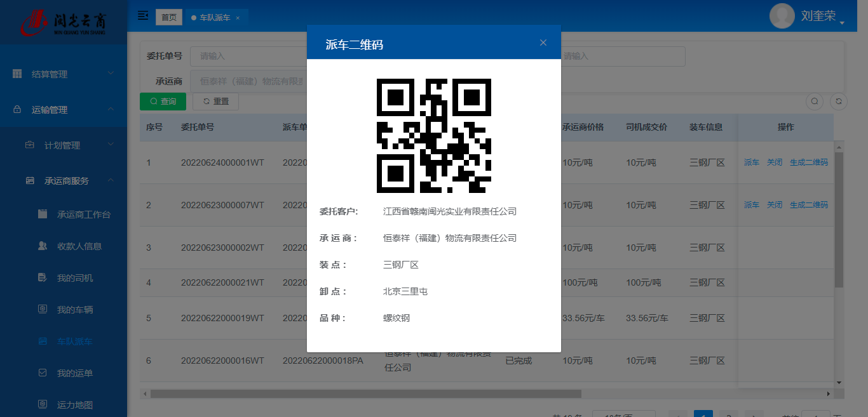The width and height of the screenshot is (868, 417).
Task: Click the 收款人信息 sidebar icon
Action: 43,246
